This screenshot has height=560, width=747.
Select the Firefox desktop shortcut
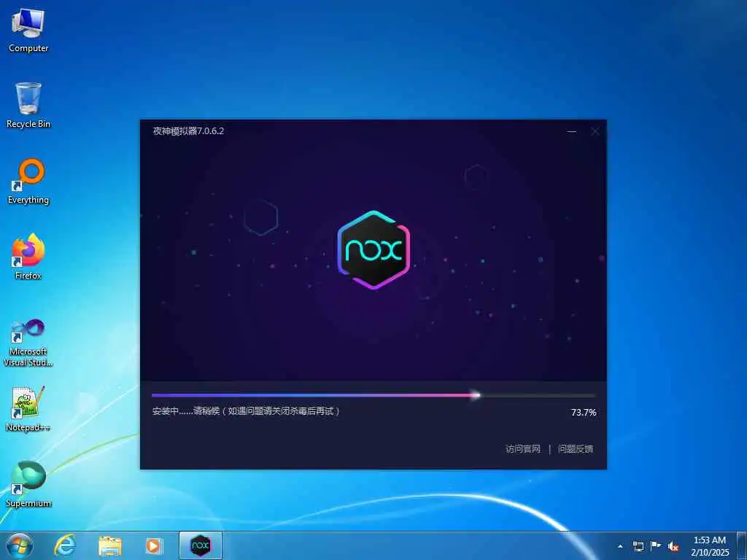28,257
